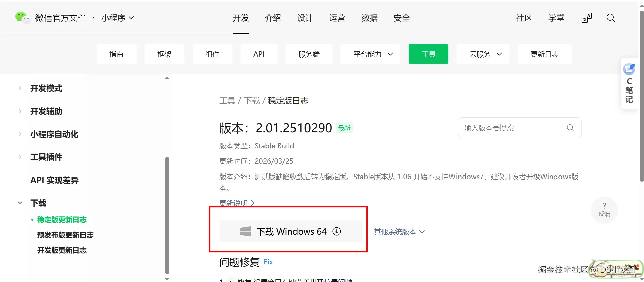The image size is (644, 282).
Task: Open the 更新说明 link
Action: click(x=237, y=203)
